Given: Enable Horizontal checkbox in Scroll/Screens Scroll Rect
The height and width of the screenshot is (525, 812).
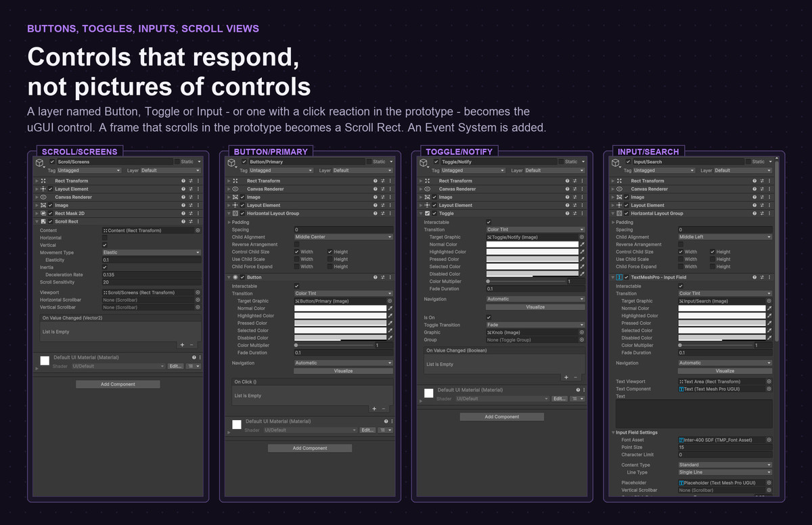Looking at the screenshot, I should click(x=105, y=238).
